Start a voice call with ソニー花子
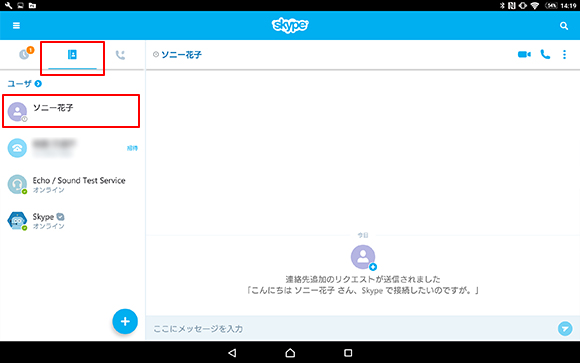The image size is (580, 363). tap(545, 54)
